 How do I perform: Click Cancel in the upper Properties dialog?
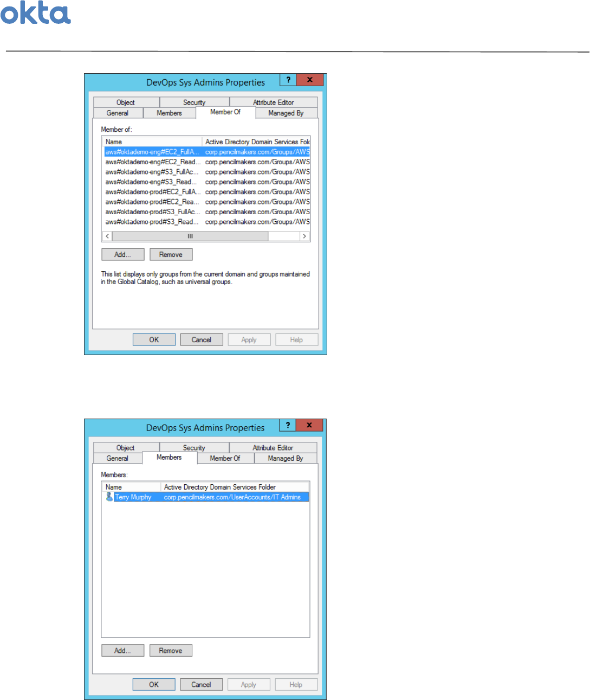[x=202, y=339]
